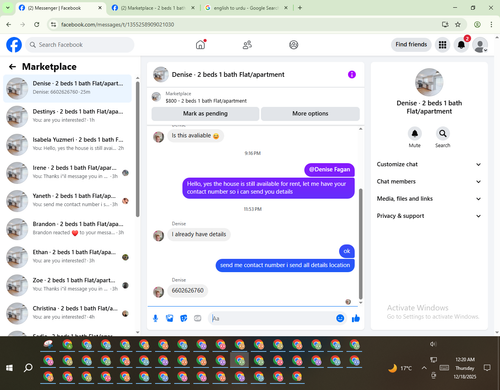Image resolution: width=500 pixels, height=390 pixels.
Task: Open Destinys conversation in the list
Action: 67,117
